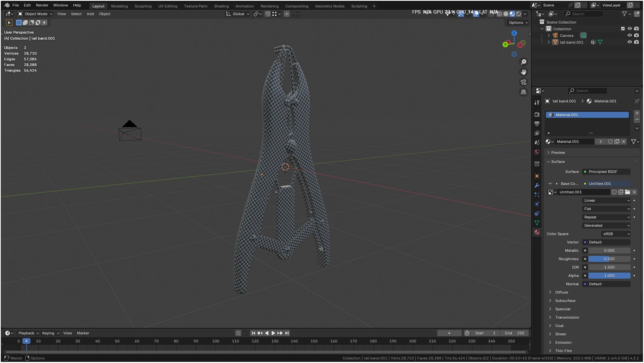Open the Linear interpolation dropdown
Viewport: 644px width, 363px height.
tap(606, 201)
